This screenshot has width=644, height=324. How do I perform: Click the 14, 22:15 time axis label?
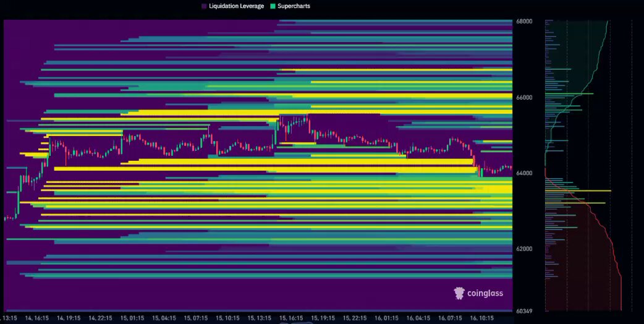[101, 318]
